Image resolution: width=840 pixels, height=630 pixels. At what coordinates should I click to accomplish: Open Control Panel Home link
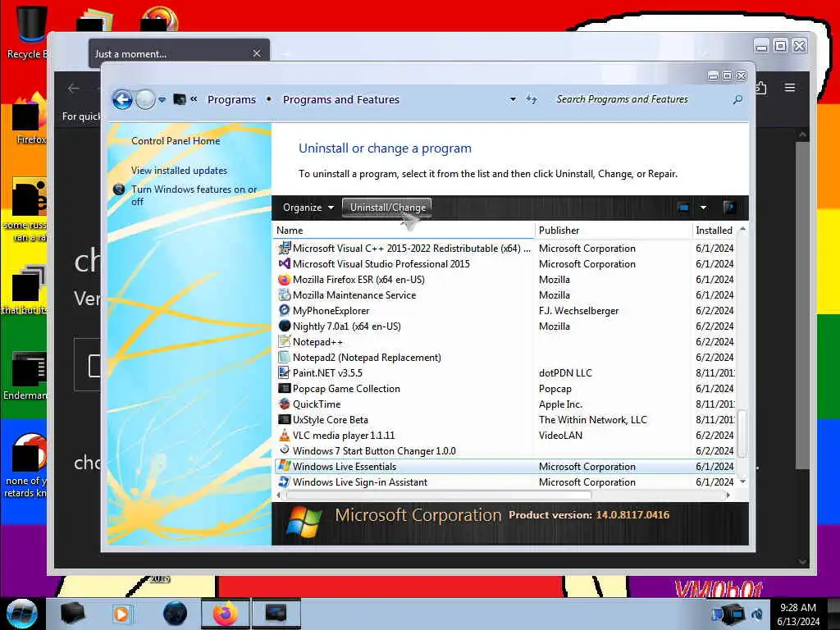pyautogui.click(x=176, y=141)
